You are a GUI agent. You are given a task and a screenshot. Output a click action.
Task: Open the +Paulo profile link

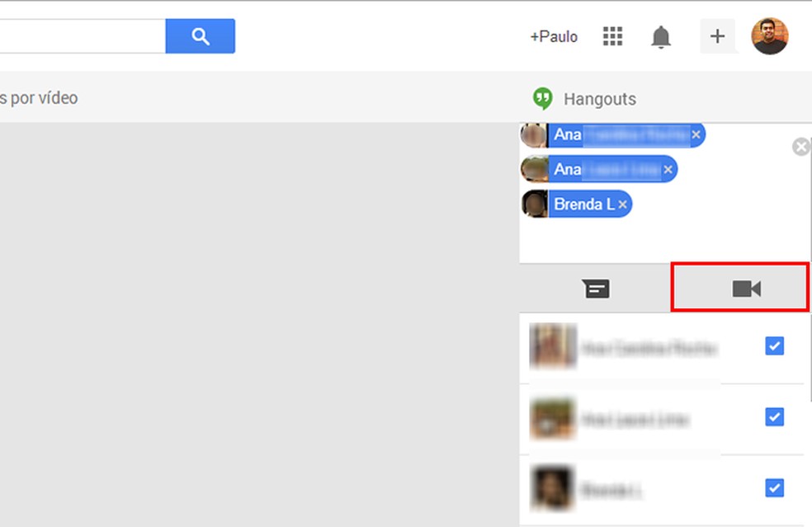click(x=554, y=37)
